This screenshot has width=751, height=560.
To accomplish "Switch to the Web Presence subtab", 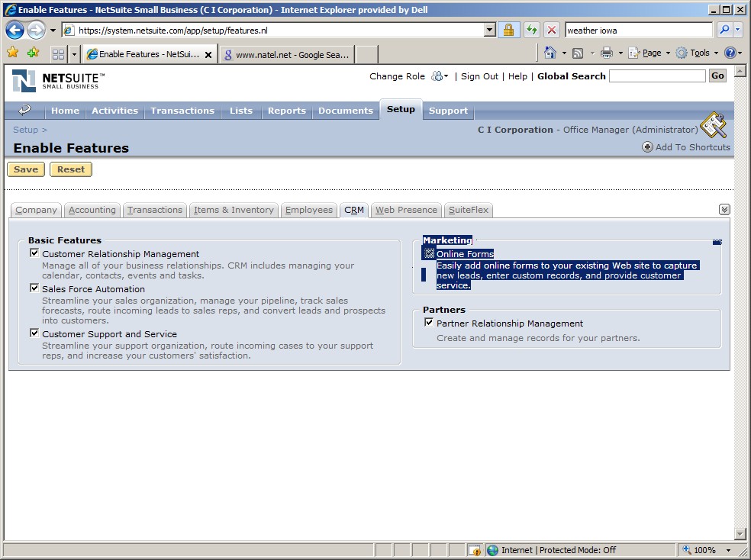I will click(x=406, y=210).
